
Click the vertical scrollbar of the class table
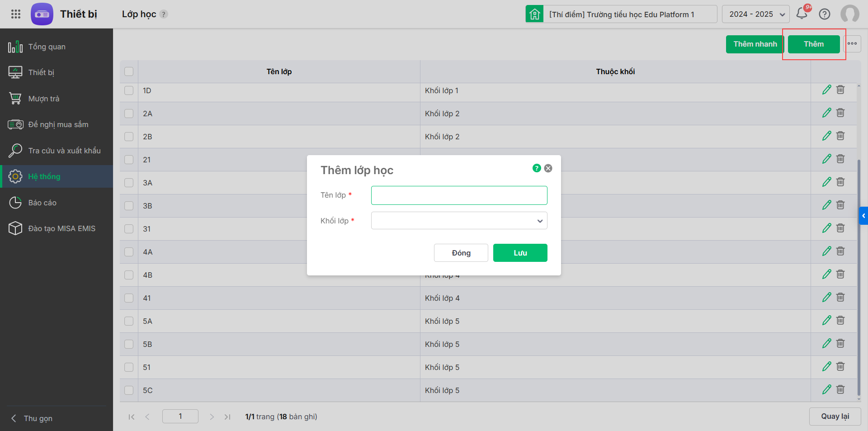pos(859,271)
